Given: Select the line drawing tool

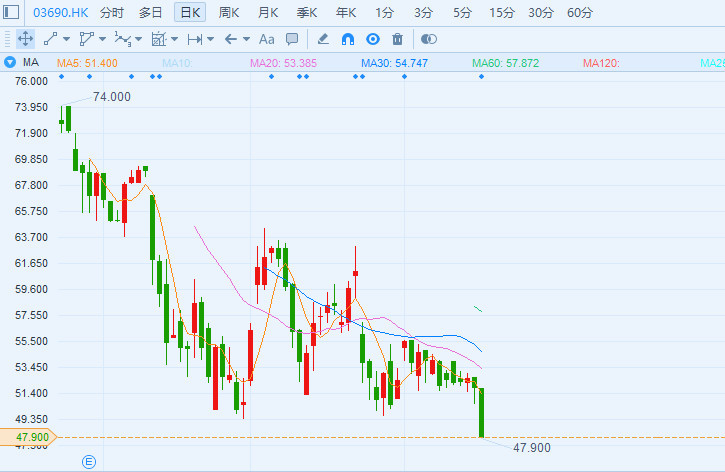Looking at the screenshot, I should (50, 39).
